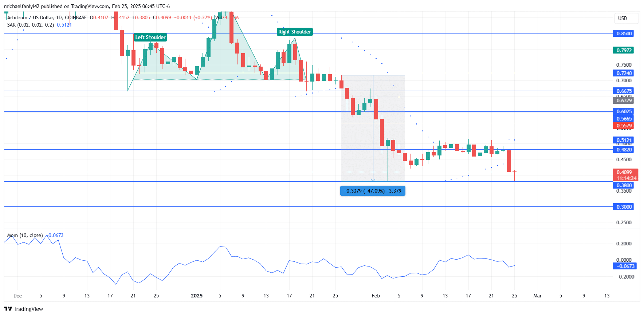Screen dimensions: 644x316
Task: Click the Feb label on time axis
Action: tap(376, 296)
